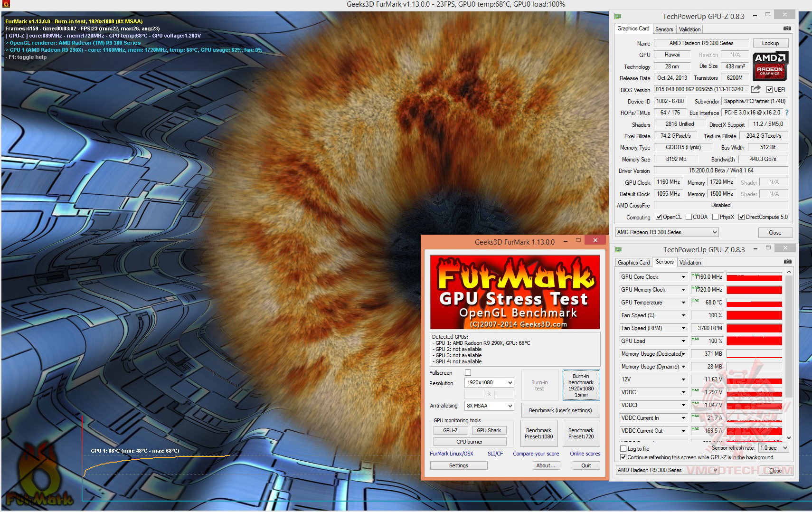Viewport: 812px width, 512px height.
Task: Click the GPU Temperature graph in Sensors
Action: [754, 303]
